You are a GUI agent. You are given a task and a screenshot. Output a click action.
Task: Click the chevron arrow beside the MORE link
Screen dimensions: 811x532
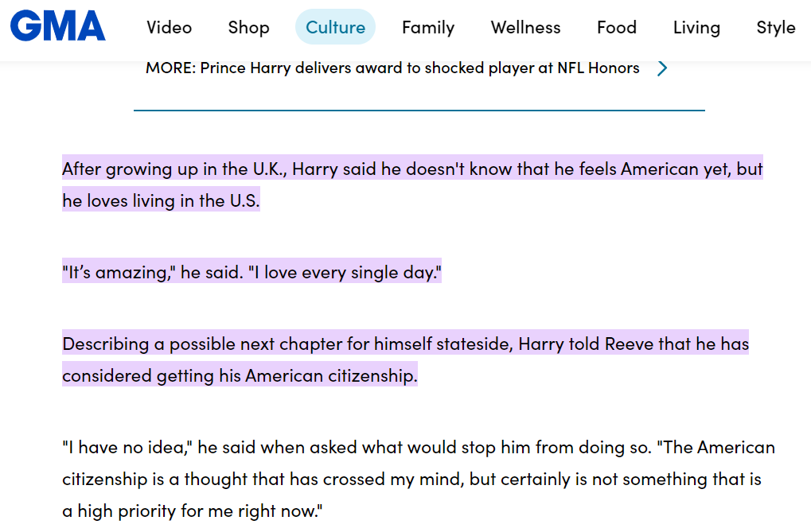tap(661, 68)
